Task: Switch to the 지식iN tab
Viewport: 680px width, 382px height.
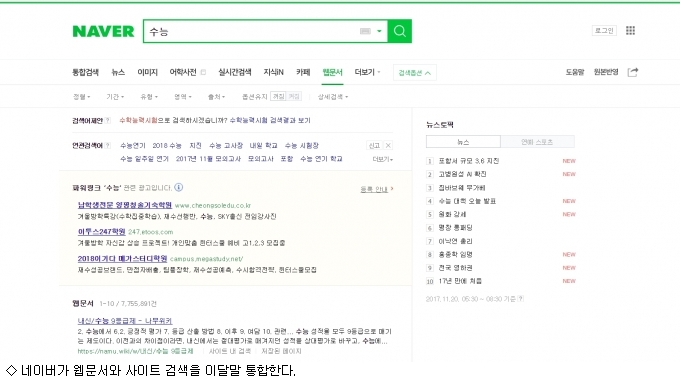Action: pos(273,72)
